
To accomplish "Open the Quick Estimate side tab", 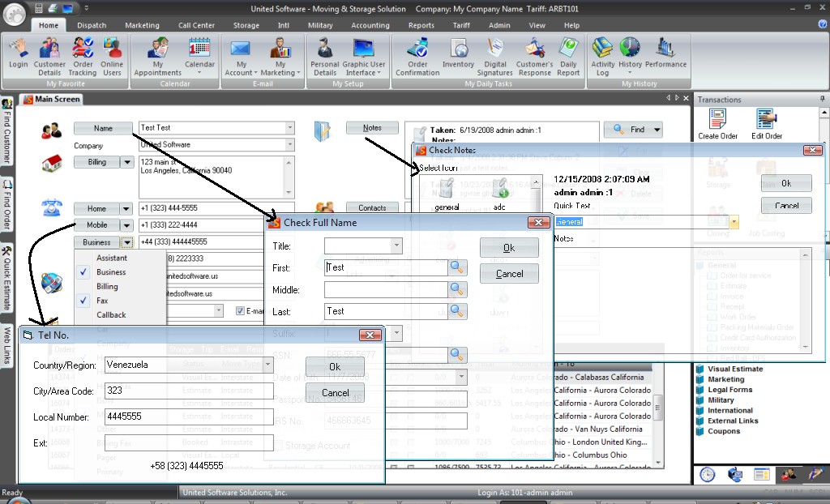I will pyautogui.click(x=6, y=279).
